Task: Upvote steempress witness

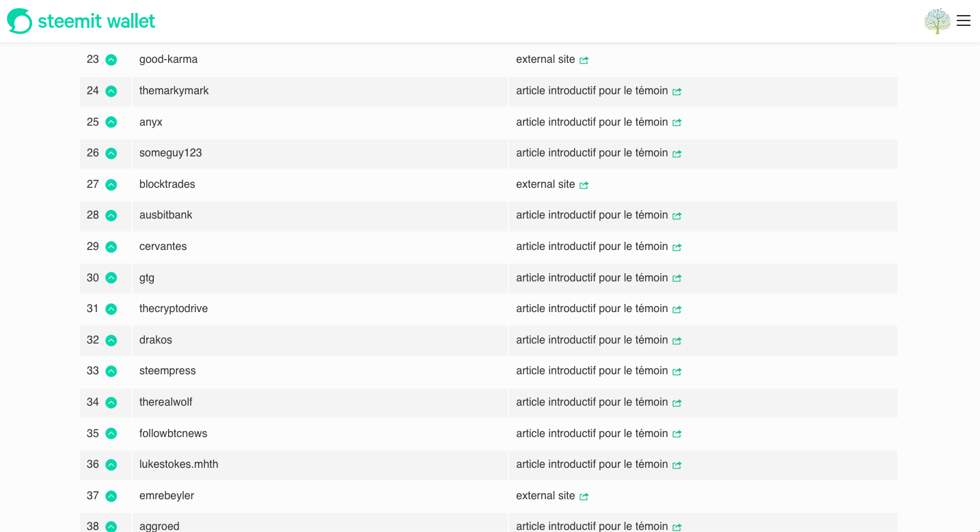Action: point(111,372)
